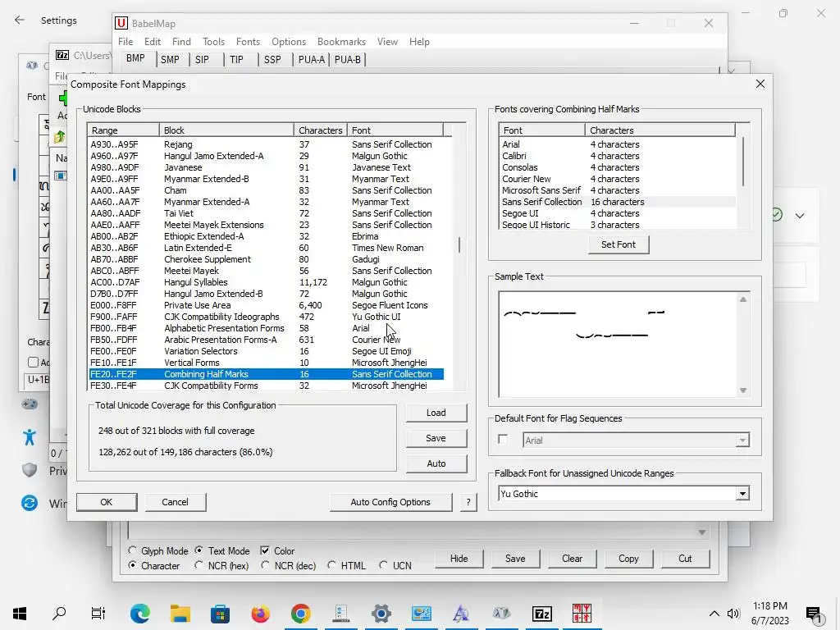Open the File menu in BabelMap
Screen dimensions: 840x630
click(x=126, y=42)
